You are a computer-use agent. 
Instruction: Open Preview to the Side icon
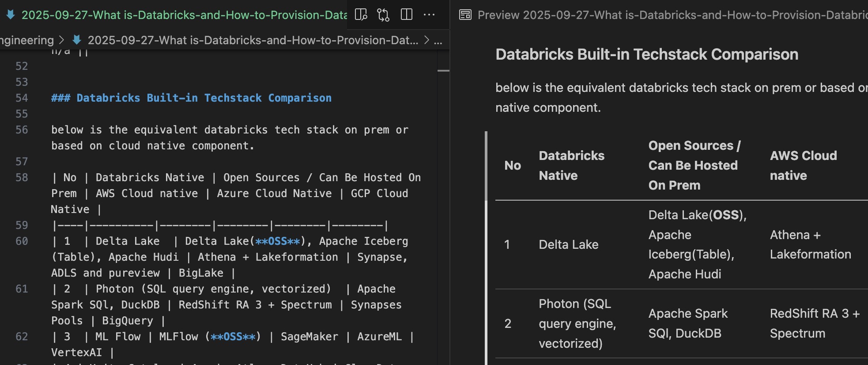pyautogui.click(x=361, y=15)
